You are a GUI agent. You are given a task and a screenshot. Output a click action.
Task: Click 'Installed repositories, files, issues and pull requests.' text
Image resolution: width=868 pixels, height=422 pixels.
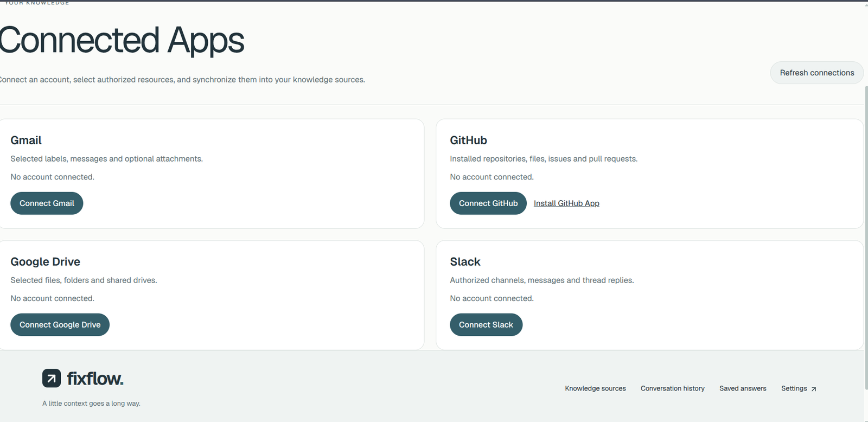pos(544,159)
